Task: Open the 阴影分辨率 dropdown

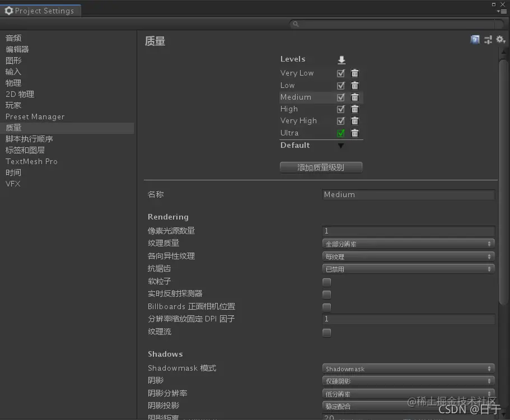Action: (408, 394)
